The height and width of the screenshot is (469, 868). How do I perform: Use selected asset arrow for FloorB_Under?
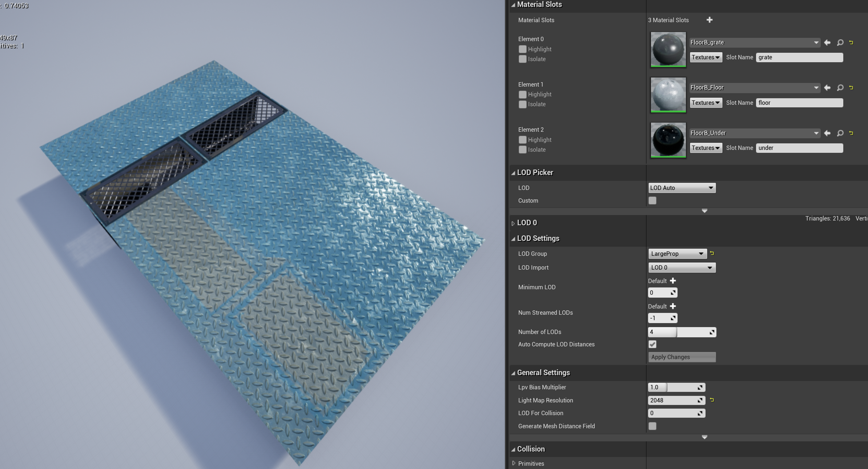click(x=827, y=133)
